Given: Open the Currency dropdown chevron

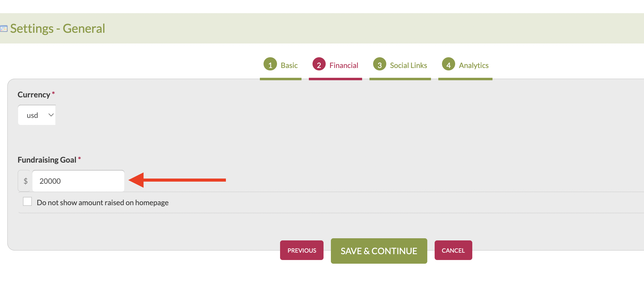Looking at the screenshot, I should (x=51, y=115).
